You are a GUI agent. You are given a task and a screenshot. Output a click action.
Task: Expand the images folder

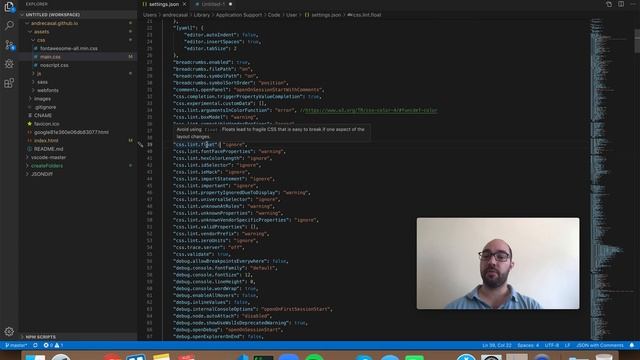pyautogui.click(x=78, y=99)
